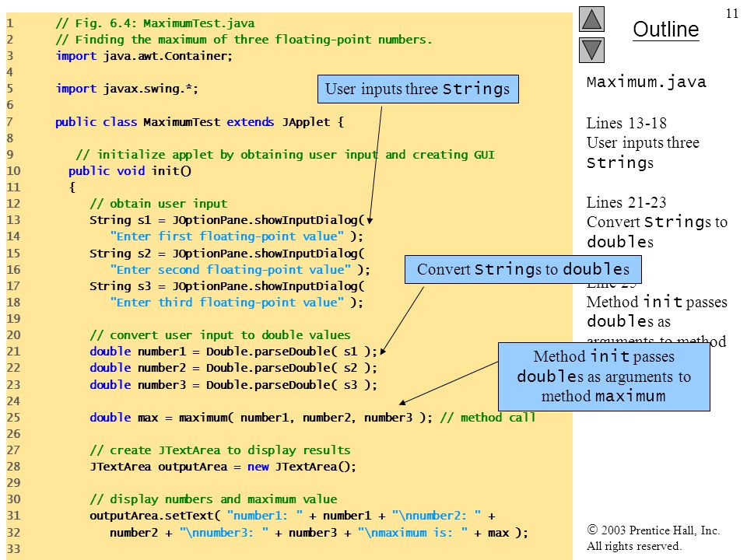Click the 'User inputs three Strings' callout

(418, 89)
